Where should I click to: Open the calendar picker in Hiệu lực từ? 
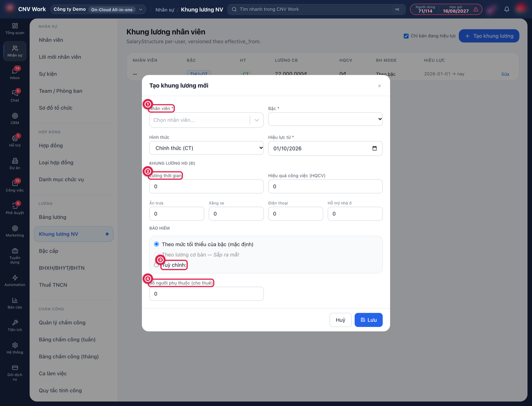pos(374,148)
